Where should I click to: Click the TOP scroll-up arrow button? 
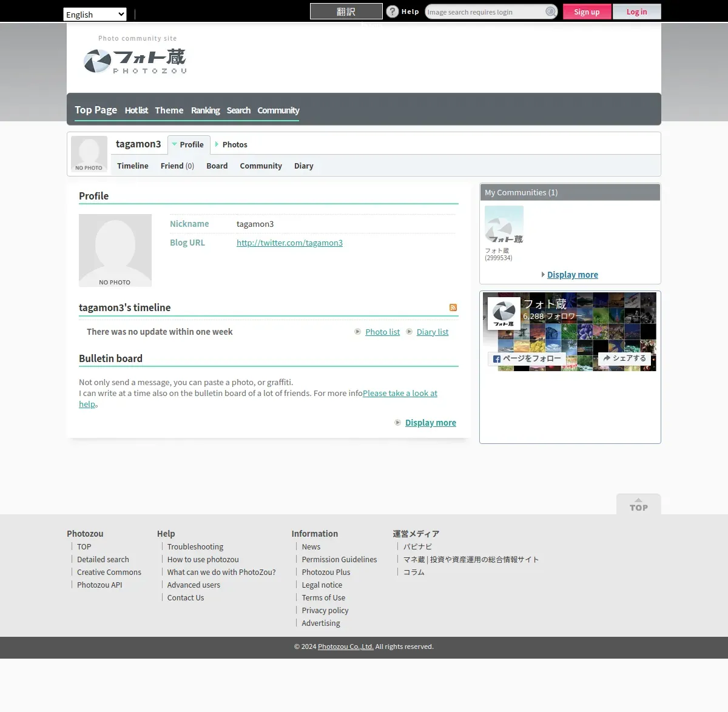(x=638, y=504)
